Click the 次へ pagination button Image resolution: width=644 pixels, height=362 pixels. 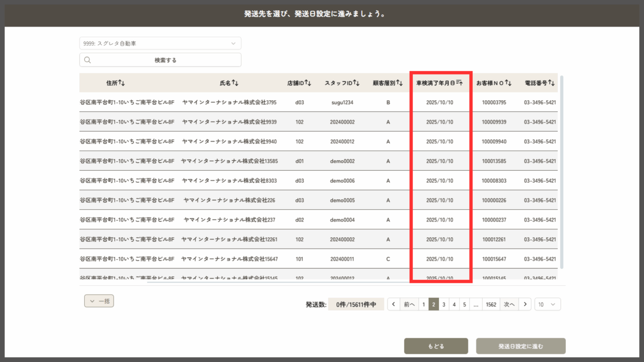509,304
